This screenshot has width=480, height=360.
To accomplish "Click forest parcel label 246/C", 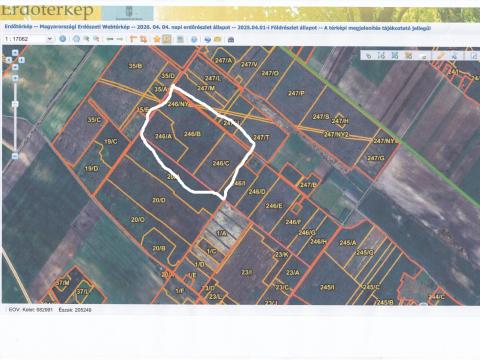I will click(221, 163).
